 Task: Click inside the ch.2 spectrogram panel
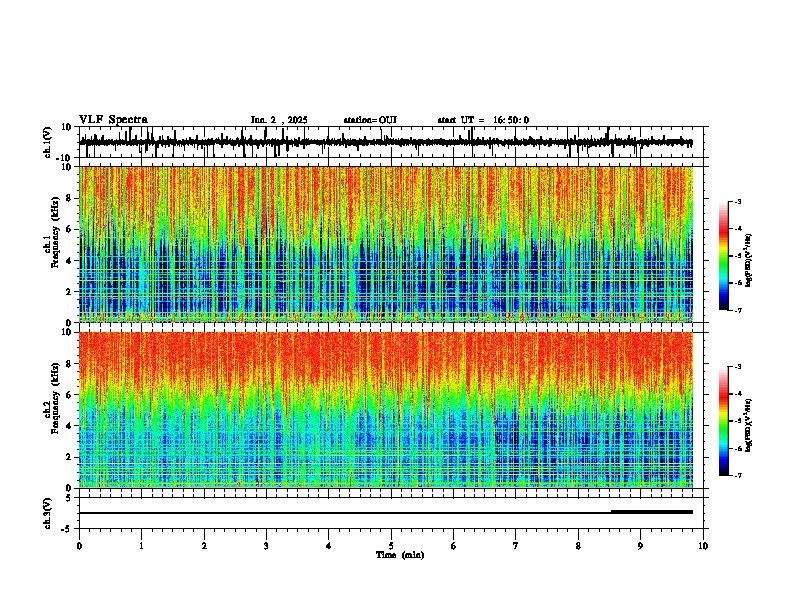pos(386,410)
